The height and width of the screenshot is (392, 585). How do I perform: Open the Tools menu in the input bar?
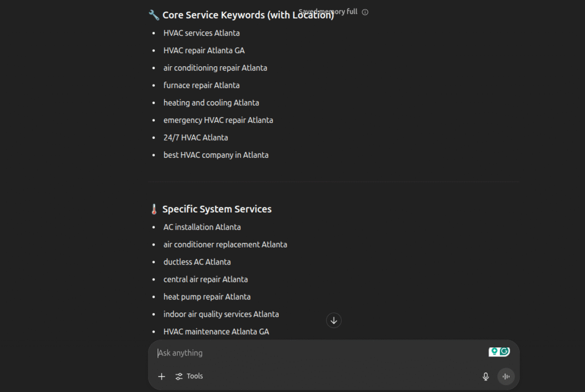click(189, 376)
